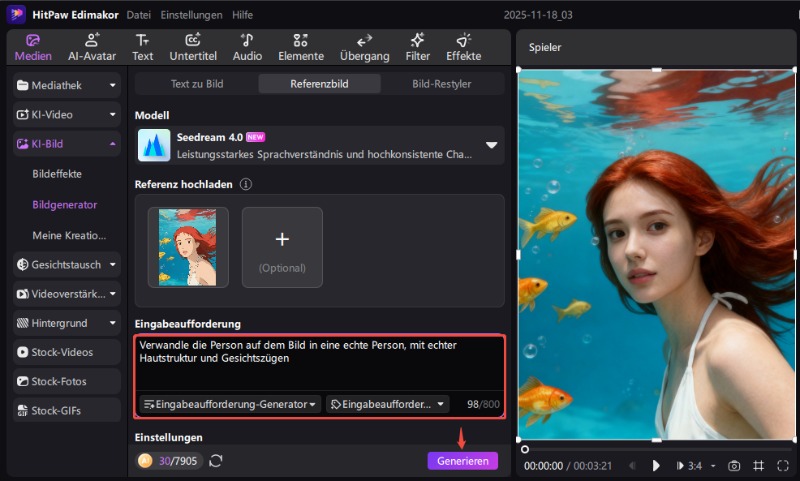Open Stock-Videos in sidebar
Screen dimensions: 800x481
pyautogui.click(x=67, y=352)
